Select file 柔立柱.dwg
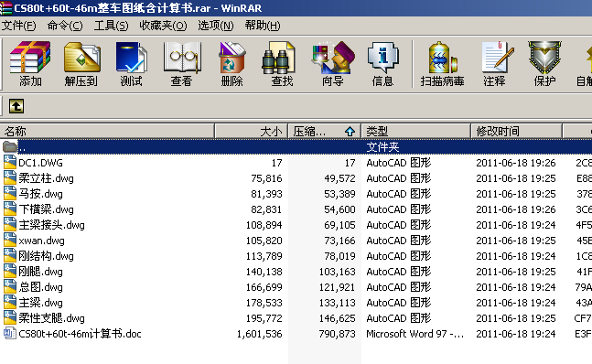This screenshot has height=364, width=592. (x=46, y=178)
